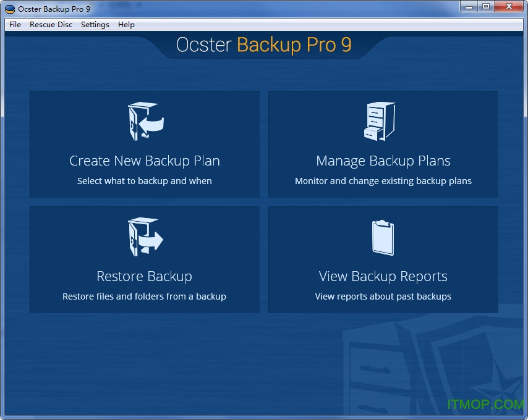Click the Create New Backup Plan door-arrow icon
This screenshot has width=528, height=420.
click(x=146, y=121)
